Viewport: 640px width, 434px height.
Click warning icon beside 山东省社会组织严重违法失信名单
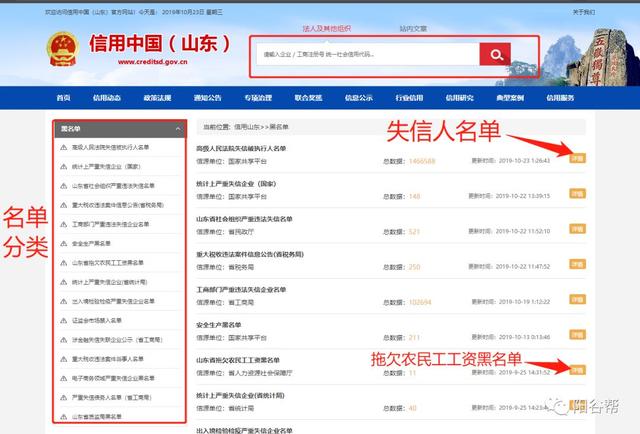click(x=64, y=186)
